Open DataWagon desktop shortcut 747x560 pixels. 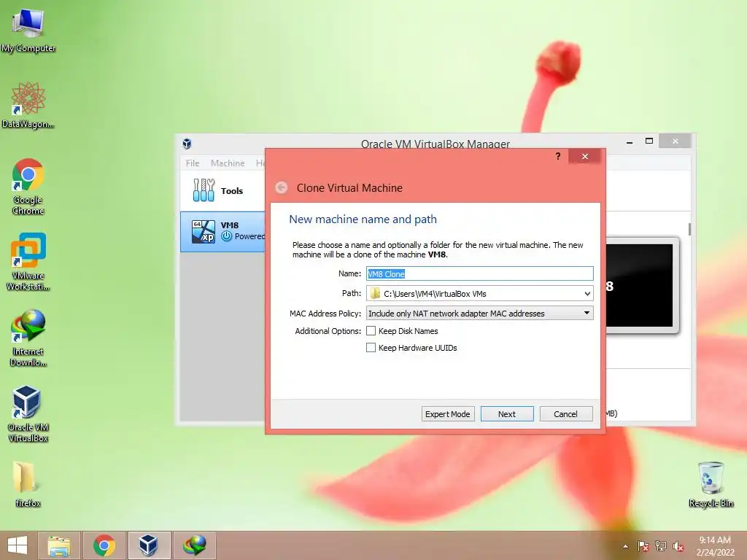click(28, 105)
